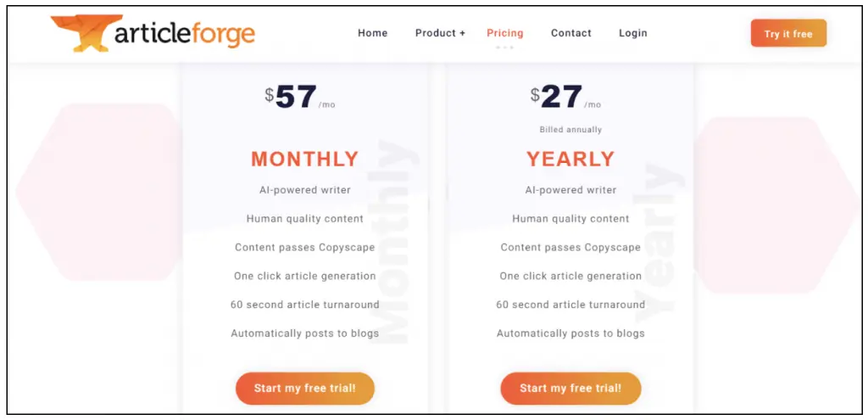Expand the Product + menu
868x420 pixels.
pos(440,33)
